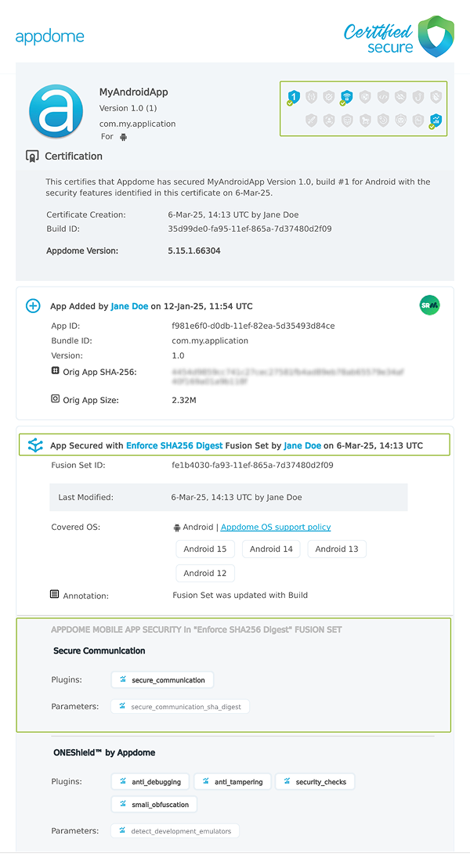The width and height of the screenshot is (470, 868).
Task: Click the Annotation notepad icon
Action: coord(53,594)
